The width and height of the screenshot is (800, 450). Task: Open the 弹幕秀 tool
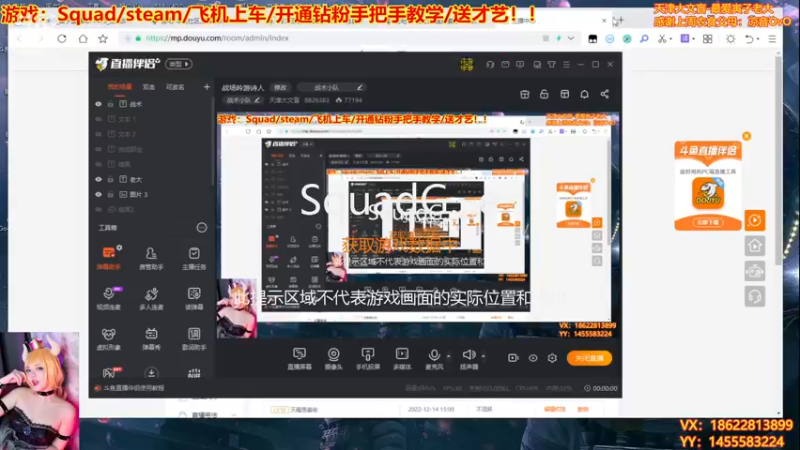[x=151, y=338]
